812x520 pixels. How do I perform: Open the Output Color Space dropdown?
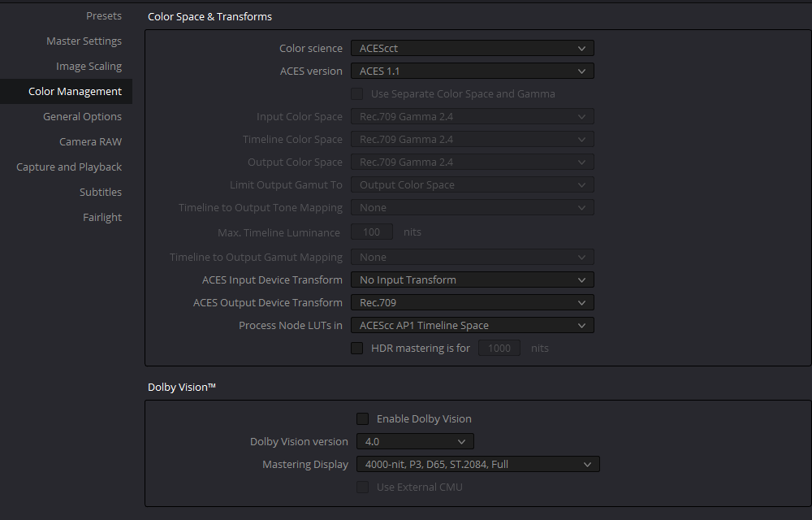point(473,162)
